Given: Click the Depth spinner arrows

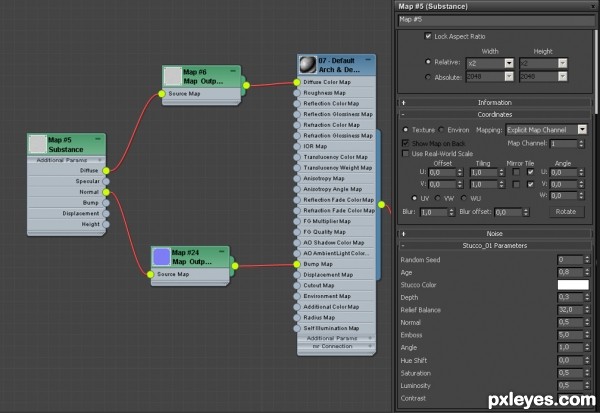Looking at the screenshot, I should 587,297.
